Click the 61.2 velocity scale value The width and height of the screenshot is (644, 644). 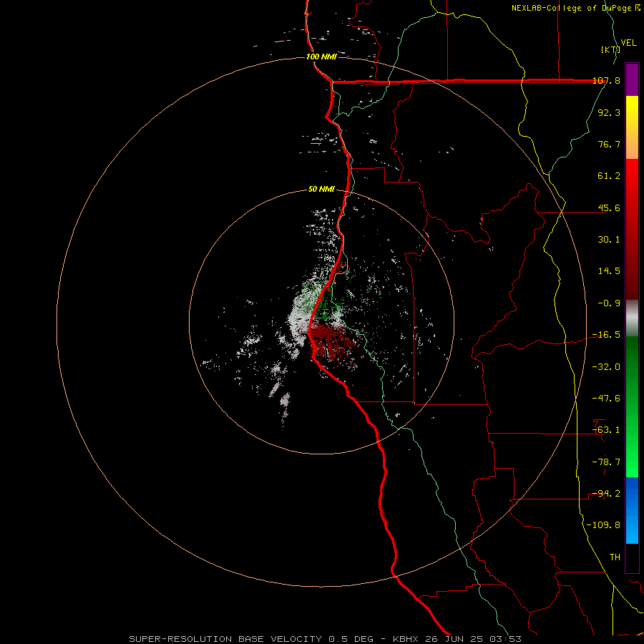[609, 176]
